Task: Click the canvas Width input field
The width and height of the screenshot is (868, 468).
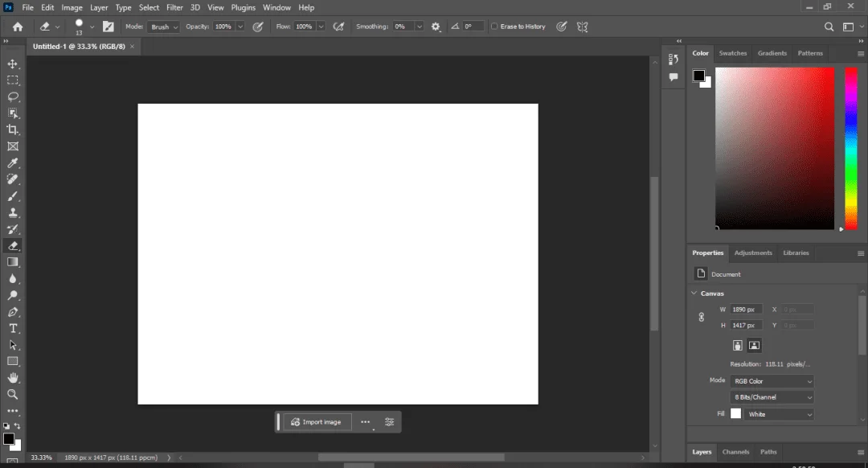Action: [x=746, y=310]
